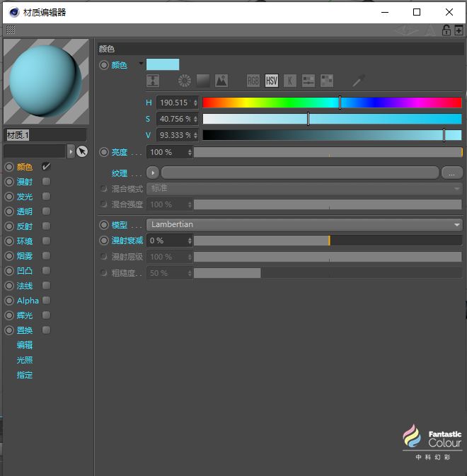This screenshot has width=467, height=476.
Task: Open the 漫射 channel tab
Action: (x=25, y=182)
